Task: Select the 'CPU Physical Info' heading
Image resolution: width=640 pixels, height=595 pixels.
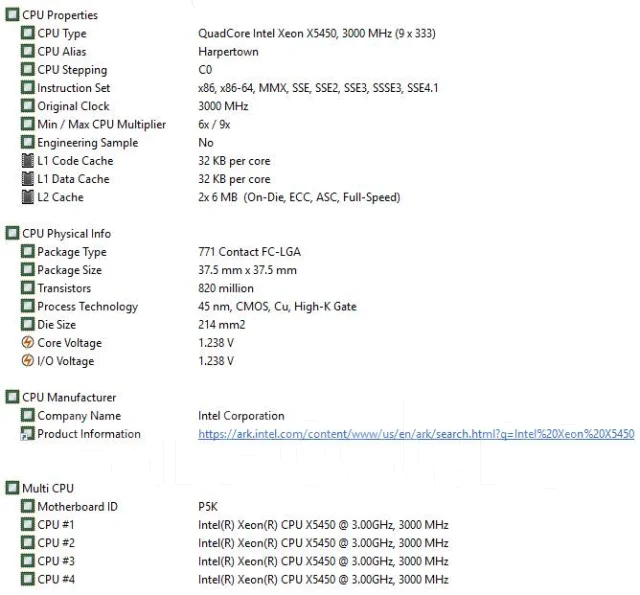Action: (x=67, y=234)
